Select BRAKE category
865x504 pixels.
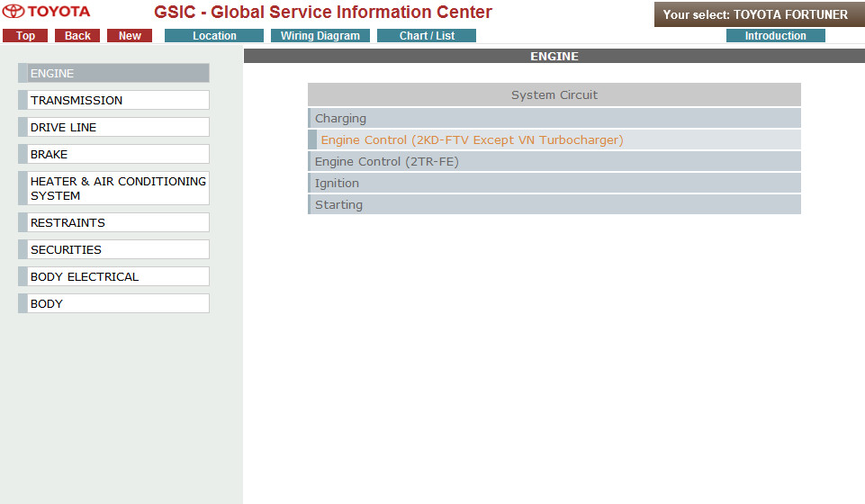pyautogui.click(x=113, y=155)
